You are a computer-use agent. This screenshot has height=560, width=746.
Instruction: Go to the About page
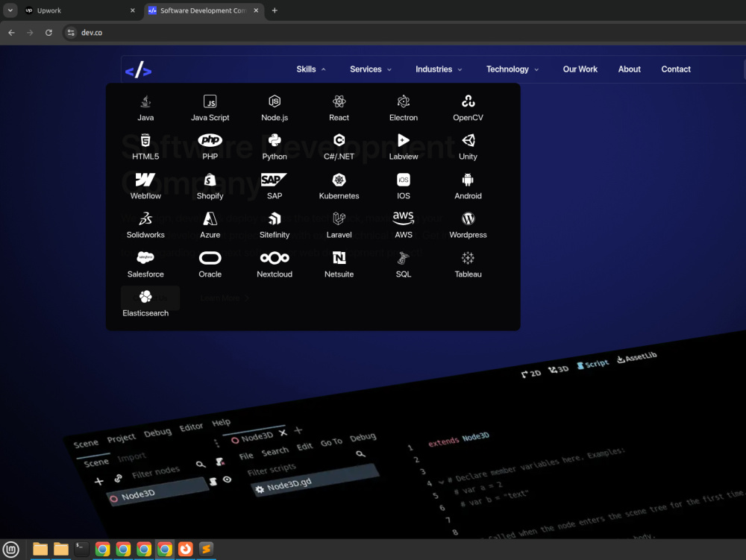[x=629, y=69]
